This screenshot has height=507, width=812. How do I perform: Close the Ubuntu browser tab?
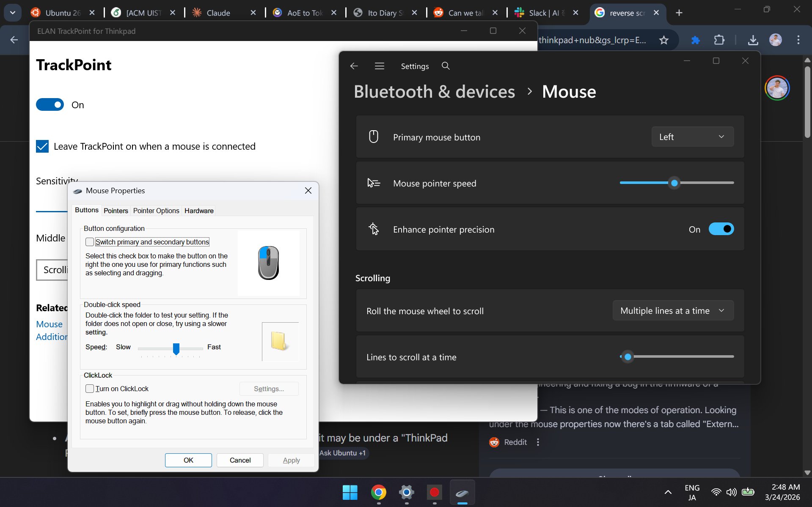[x=92, y=13]
